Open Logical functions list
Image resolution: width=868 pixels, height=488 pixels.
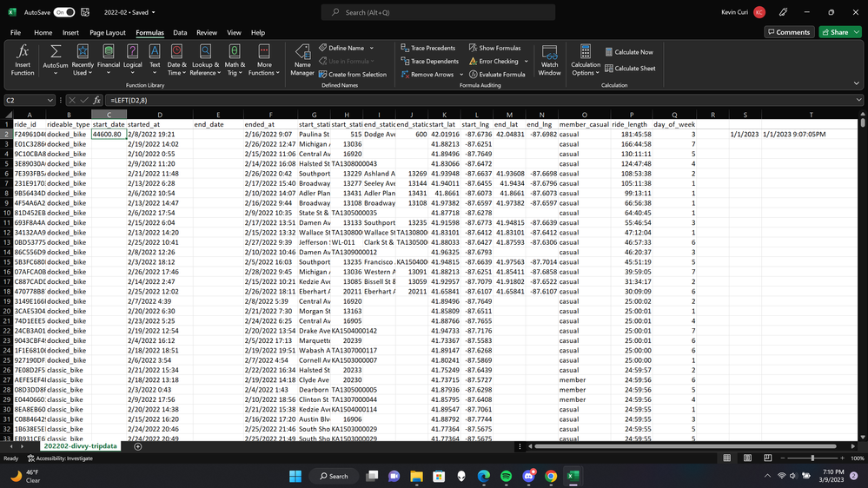click(x=132, y=60)
